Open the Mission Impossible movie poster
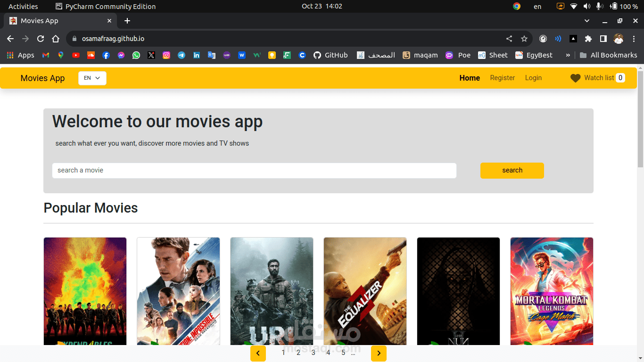This screenshot has width=644, height=362. coord(178,291)
